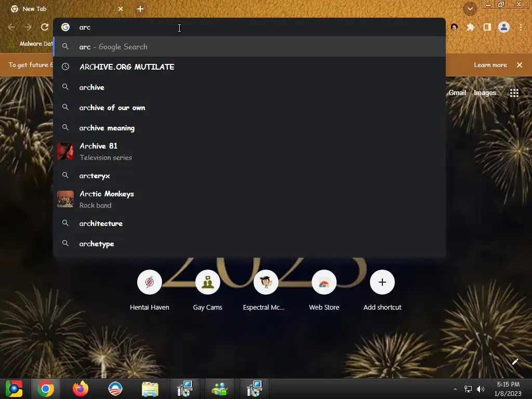This screenshot has width=532, height=399.
Task: Select 'arc - Google Search' suggestion
Action: click(x=249, y=47)
